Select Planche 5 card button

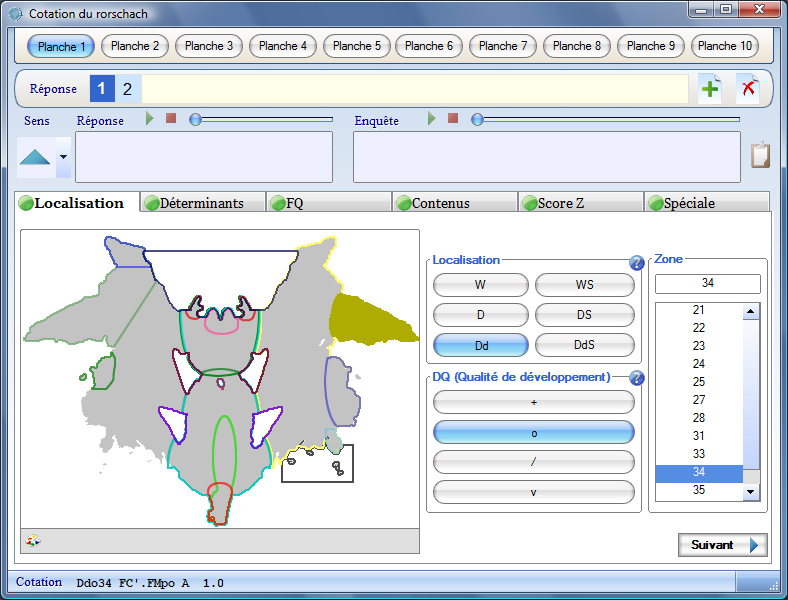357,46
